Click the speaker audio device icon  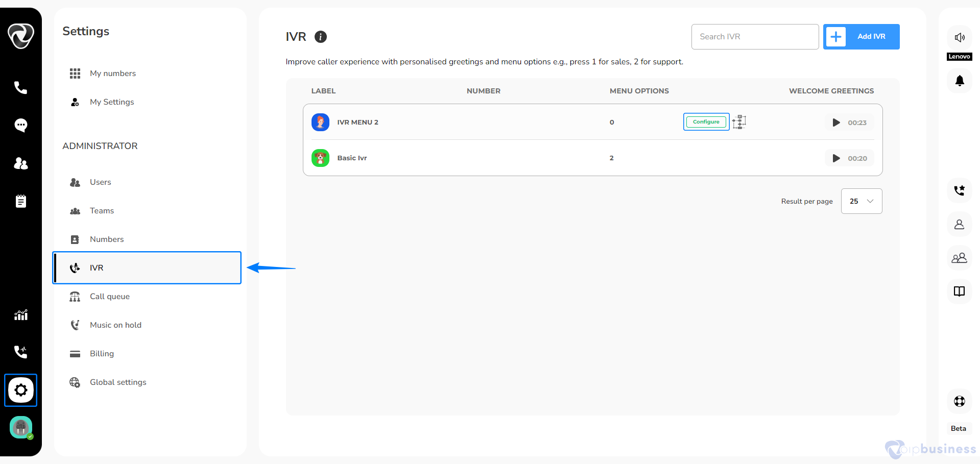coord(959,37)
